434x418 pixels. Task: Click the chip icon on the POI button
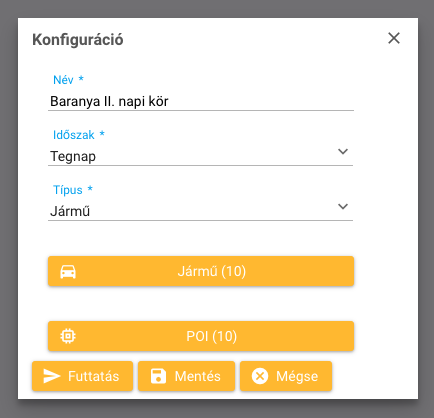[x=68, y=336]
